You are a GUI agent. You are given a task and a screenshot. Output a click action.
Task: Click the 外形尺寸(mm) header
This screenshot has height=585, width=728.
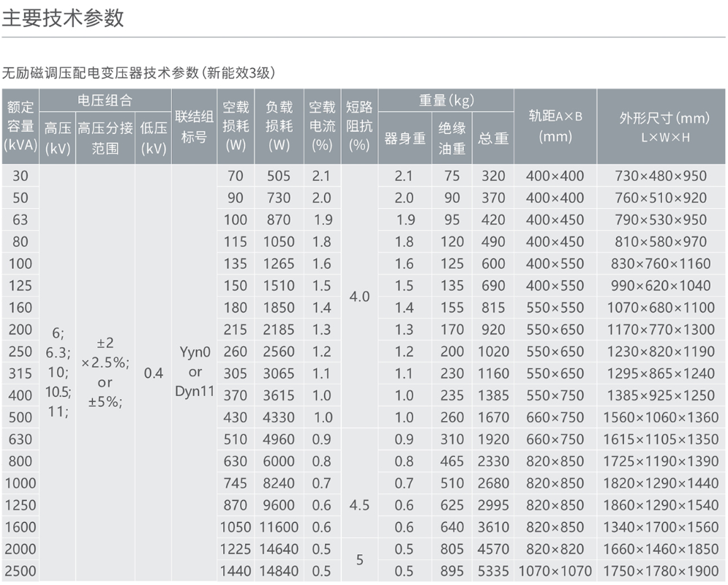pyautogui.click(x=661, y=127)
